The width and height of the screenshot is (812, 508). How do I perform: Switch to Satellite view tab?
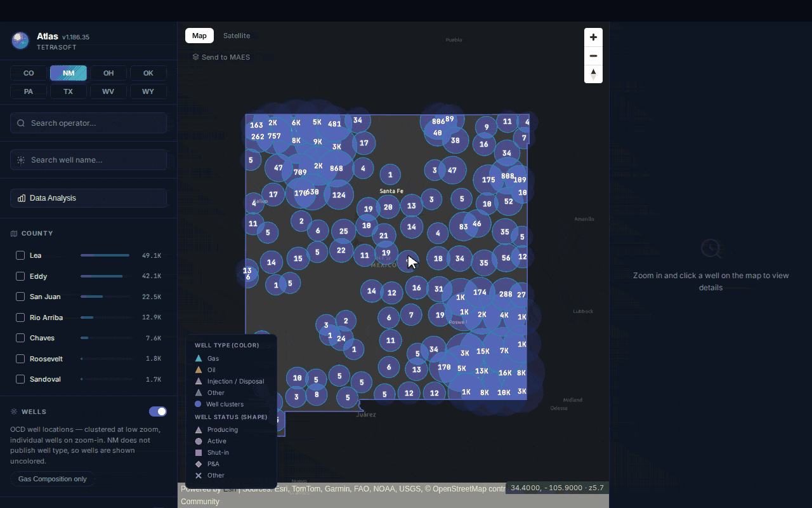(237, 36)
